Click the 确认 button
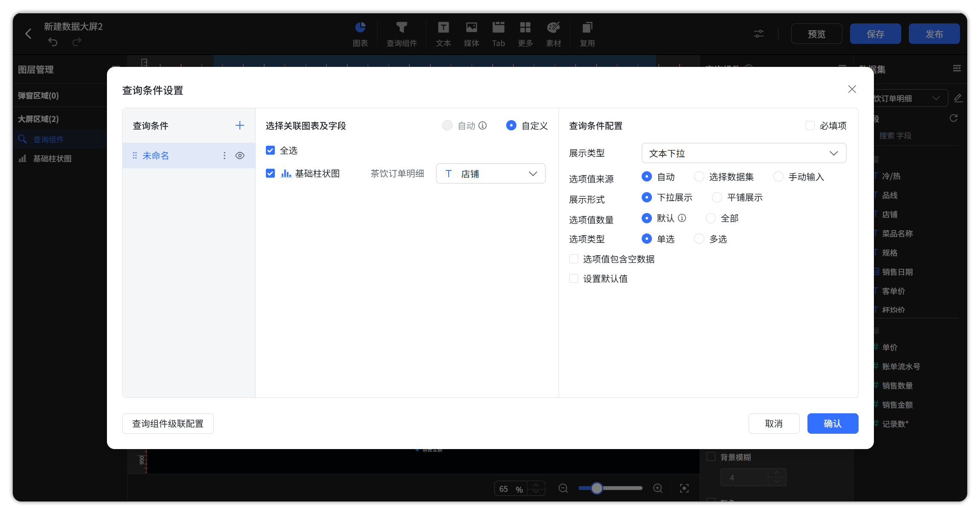 point(833,424)
